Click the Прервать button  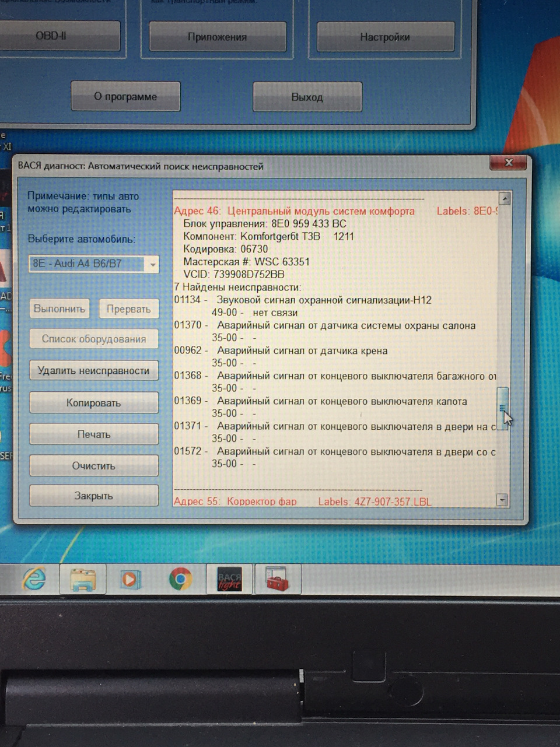[128, 308]
